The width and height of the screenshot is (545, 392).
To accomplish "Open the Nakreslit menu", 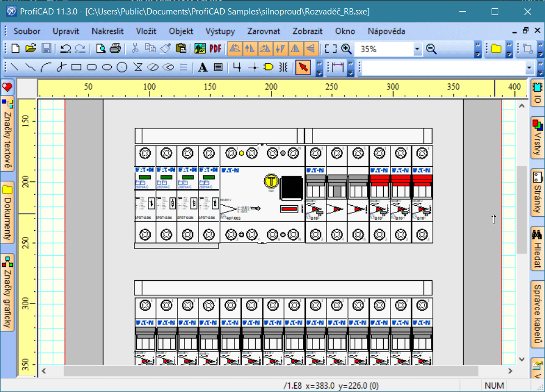I will pyautogui.click(x=108, y=31).
